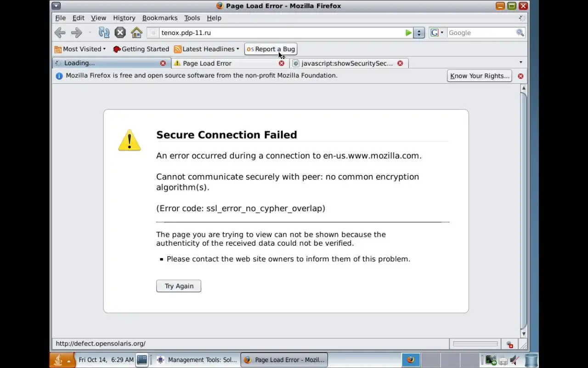
Task: Open the Help menu
Action: click(214, 18)
